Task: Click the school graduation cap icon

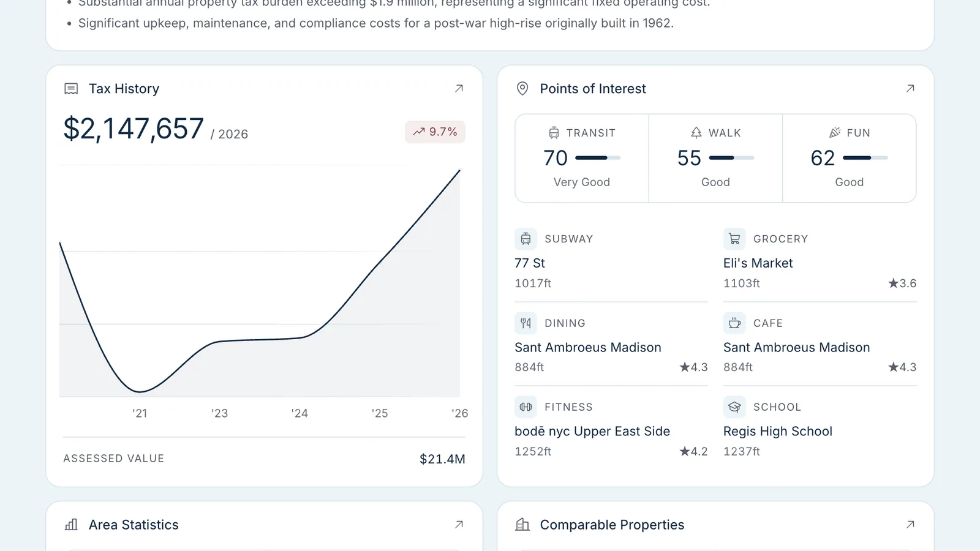Action: click(x=734, y=407)
